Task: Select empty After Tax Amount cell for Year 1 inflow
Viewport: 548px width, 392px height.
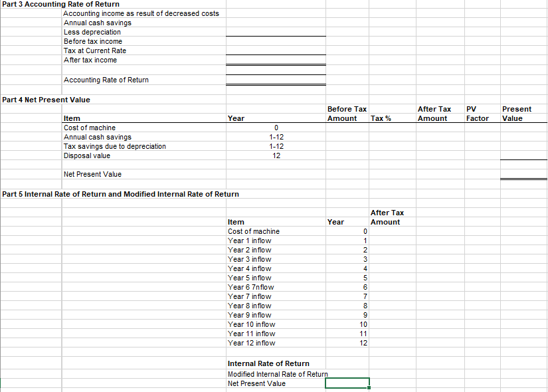Action: pyautogui.click(x=392, y=241)
